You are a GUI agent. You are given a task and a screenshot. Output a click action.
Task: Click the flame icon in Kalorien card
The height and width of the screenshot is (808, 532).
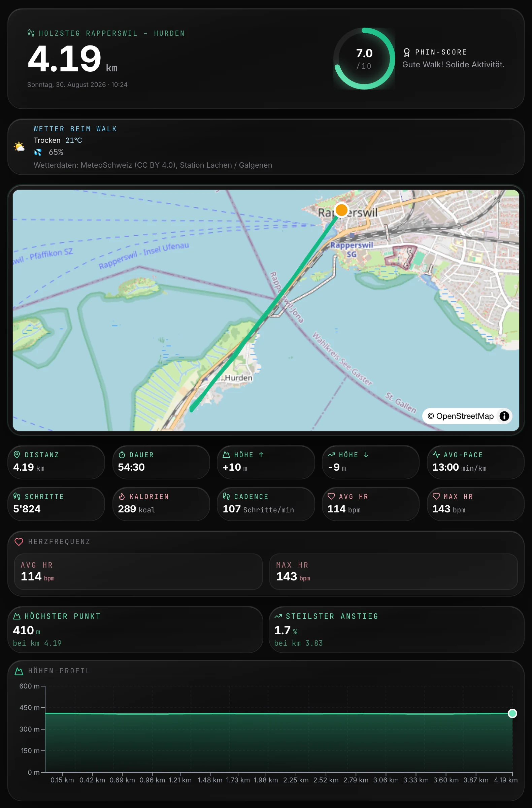[x=122, y=496]
